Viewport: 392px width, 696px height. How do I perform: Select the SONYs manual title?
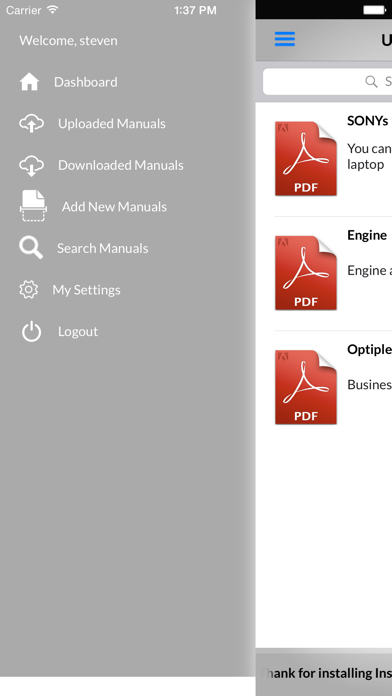pos(368,121)
